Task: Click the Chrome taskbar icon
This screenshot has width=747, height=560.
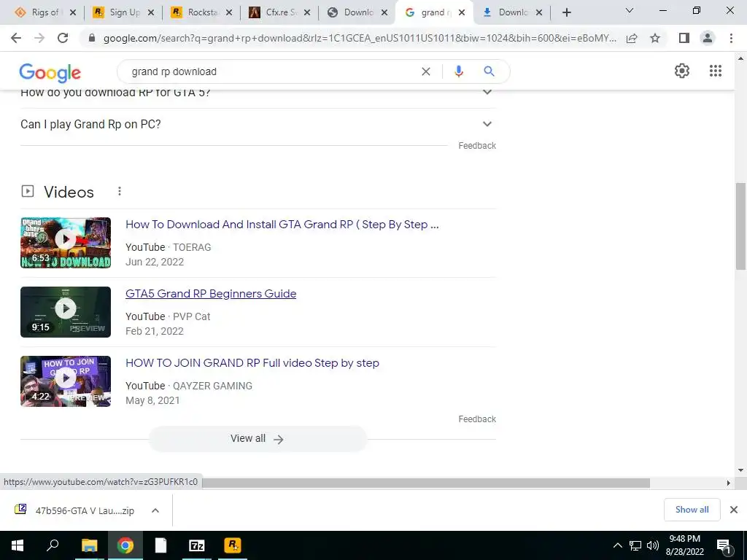Action: pyautogui.click(x=125, y=545)
